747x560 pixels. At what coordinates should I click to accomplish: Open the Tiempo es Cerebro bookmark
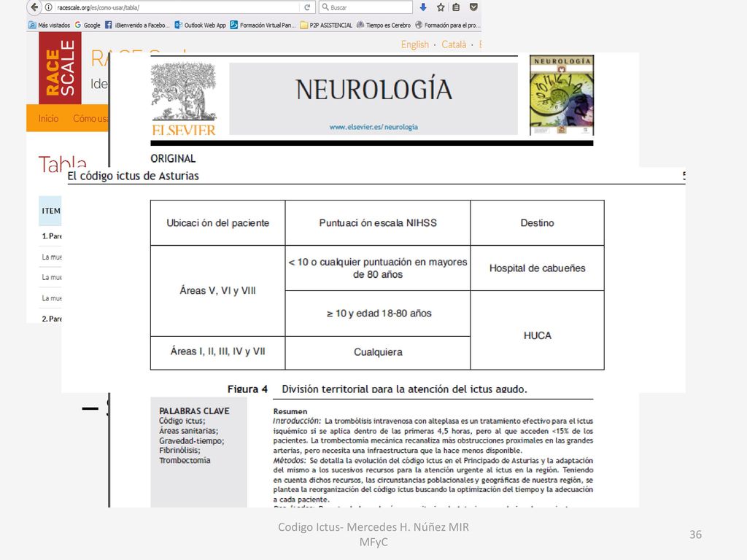[x=384, y=26]
